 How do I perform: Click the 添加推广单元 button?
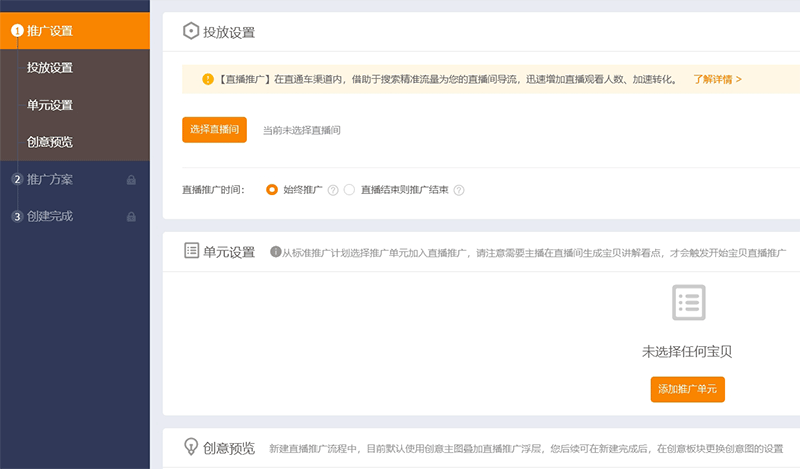point(687,389)
